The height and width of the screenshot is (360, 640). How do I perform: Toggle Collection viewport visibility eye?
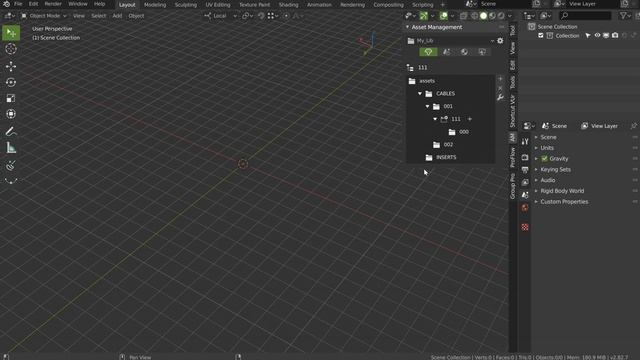coord(597,36)
